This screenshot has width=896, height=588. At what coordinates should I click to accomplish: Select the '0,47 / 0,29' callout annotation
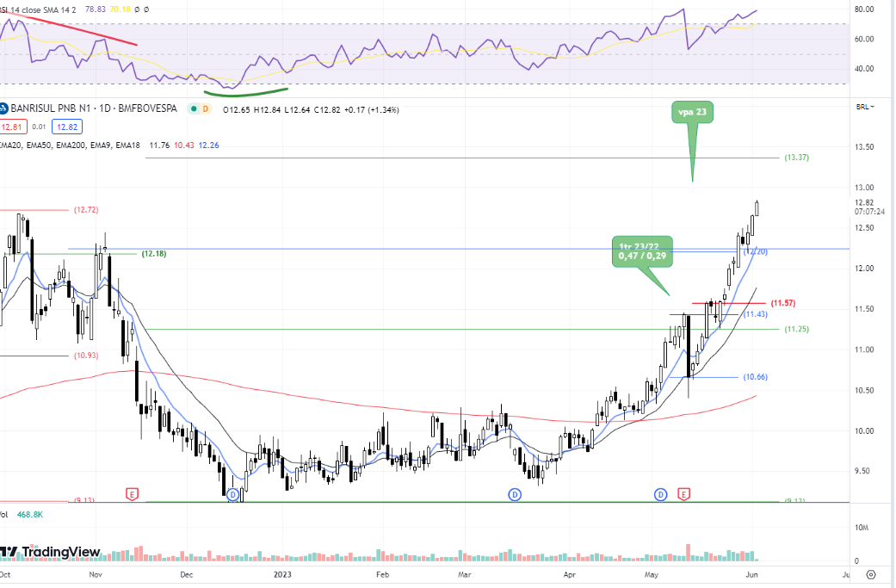click(642, 251)
